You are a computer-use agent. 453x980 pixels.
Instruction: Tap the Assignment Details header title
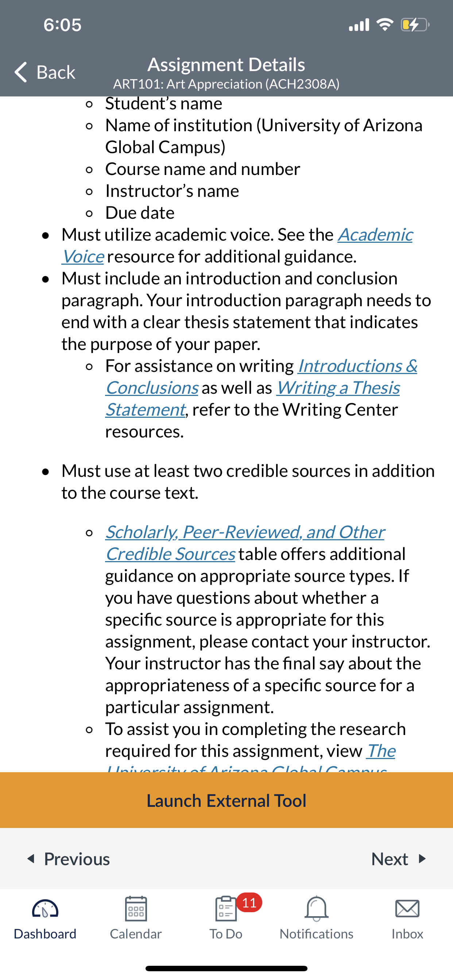226,64
